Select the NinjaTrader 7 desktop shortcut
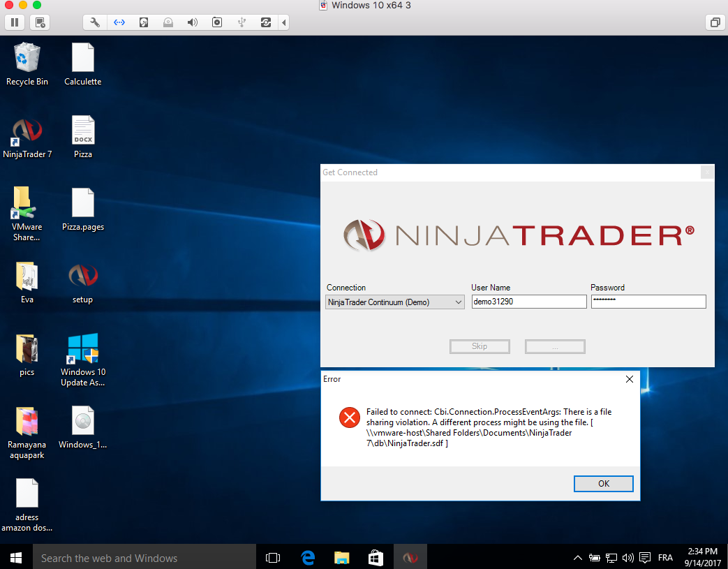 click(x=27, y=138)
